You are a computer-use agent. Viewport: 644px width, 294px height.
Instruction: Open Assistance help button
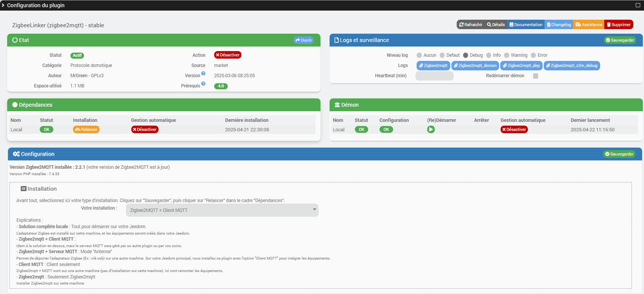[588, 25]
